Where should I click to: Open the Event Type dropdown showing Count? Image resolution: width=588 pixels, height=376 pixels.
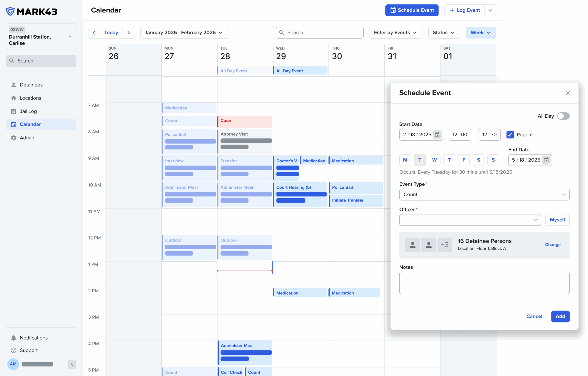pos(484,194)
